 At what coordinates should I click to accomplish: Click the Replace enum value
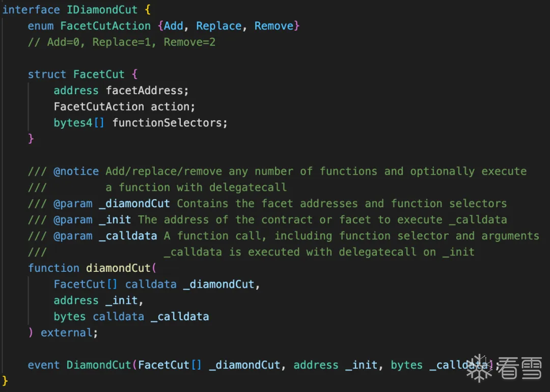[219, 26]
